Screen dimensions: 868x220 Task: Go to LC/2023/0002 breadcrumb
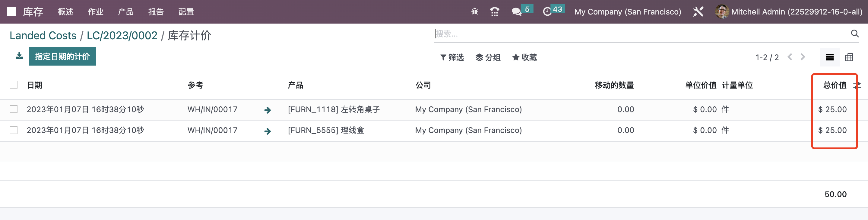pos(122,35)
